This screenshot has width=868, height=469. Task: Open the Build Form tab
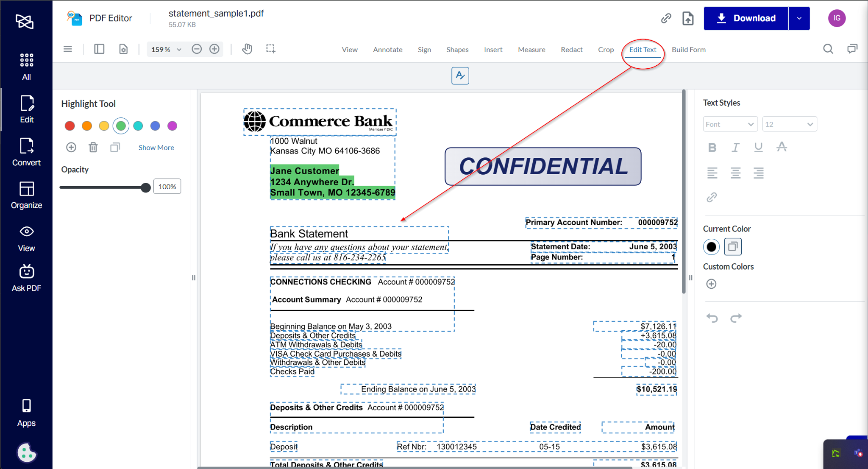click(688, 50)
